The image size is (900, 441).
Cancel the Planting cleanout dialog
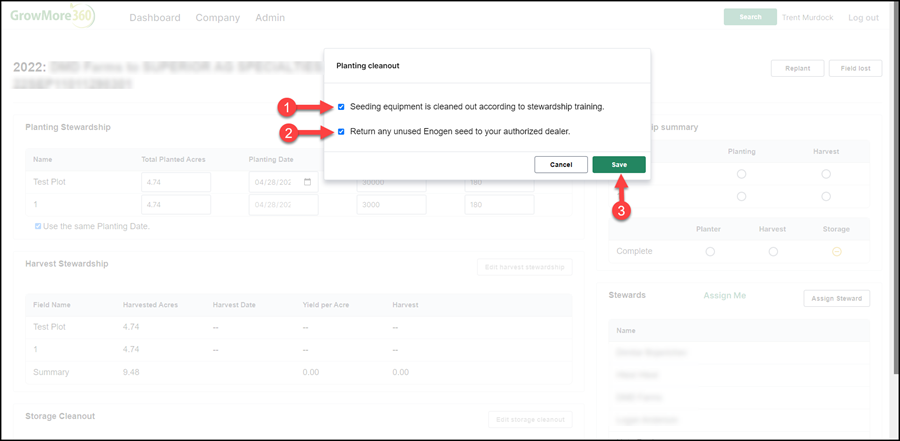(561, 165)
